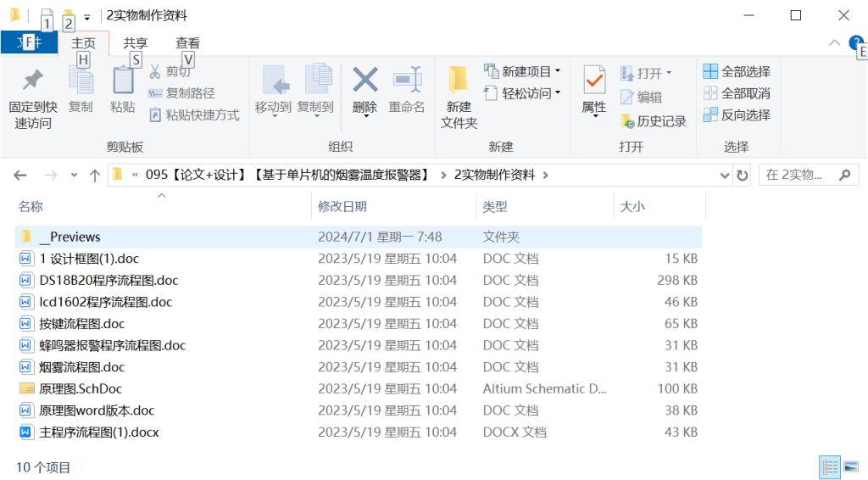Refresh the current folder view
Screen dimensions: 868x480
click(x=743, y=176)
